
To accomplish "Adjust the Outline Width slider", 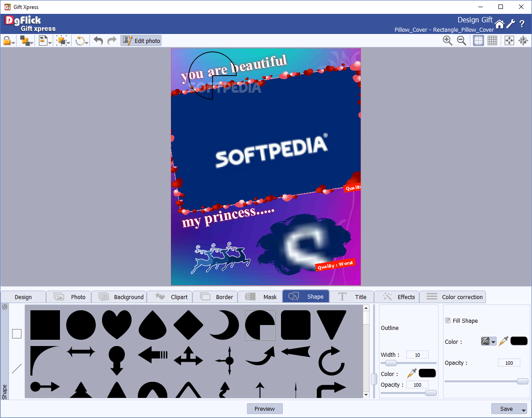I will click(391, 363).
